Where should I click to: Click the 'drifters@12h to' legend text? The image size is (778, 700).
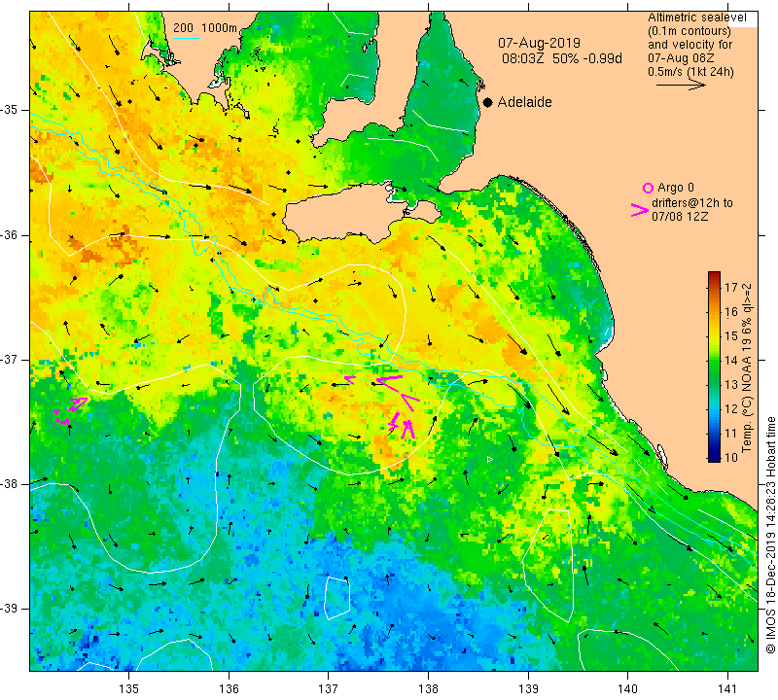[692, 203]
